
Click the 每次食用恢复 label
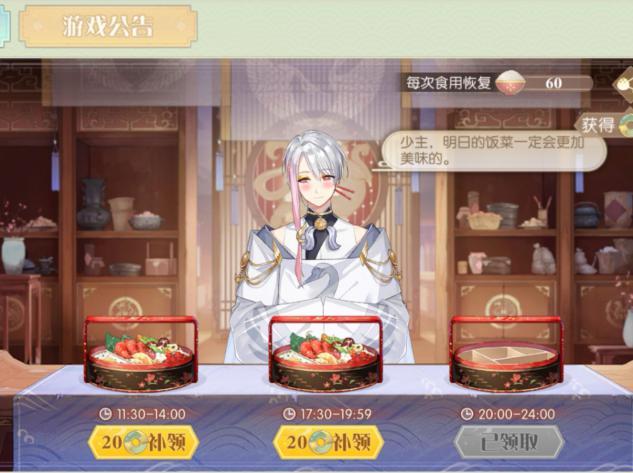coord(449,83)
